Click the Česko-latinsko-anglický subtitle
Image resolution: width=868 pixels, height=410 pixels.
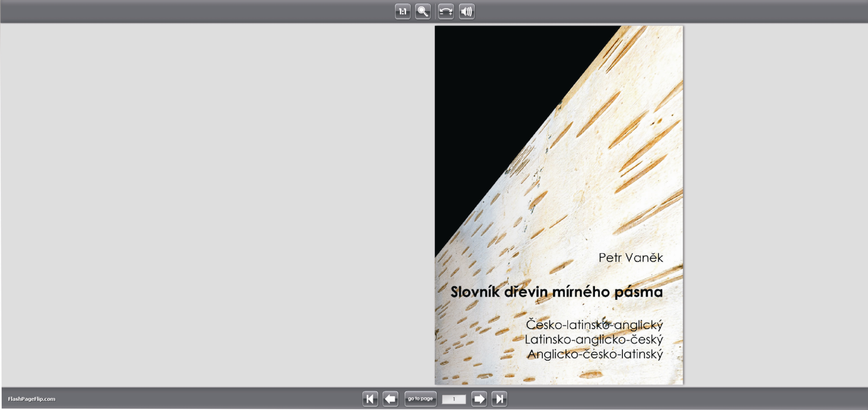594,325
